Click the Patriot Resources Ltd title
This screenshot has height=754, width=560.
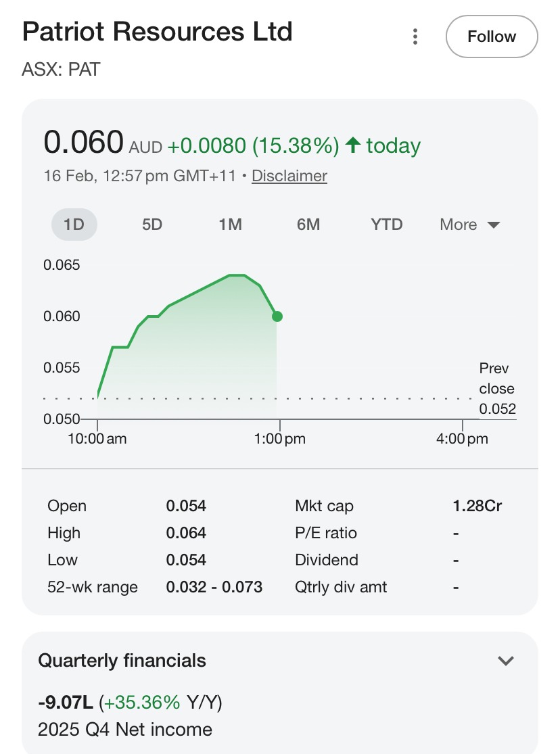tap(157, 32)
